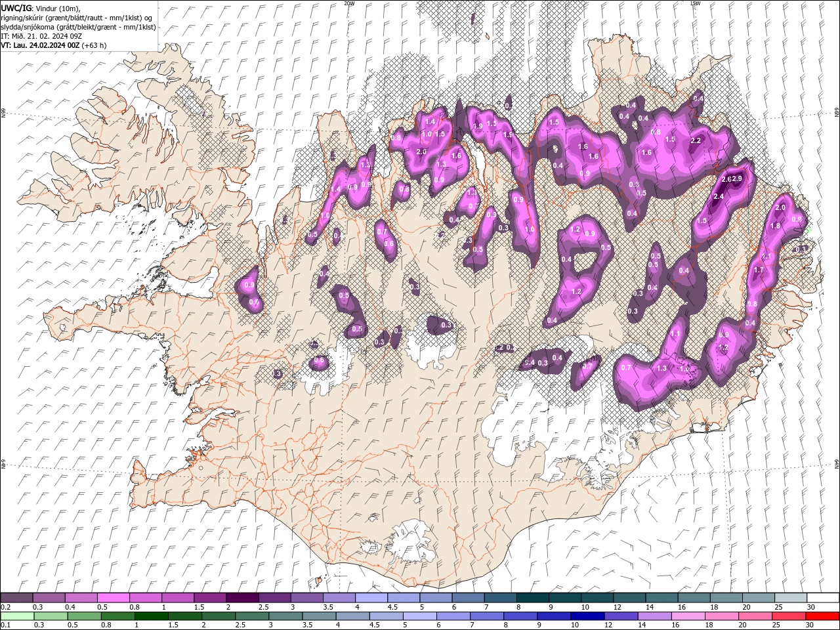Click the "2.6" snowfall value on map
The width and height of the screenshot is (840, 630).
click(x=726, y=179)
